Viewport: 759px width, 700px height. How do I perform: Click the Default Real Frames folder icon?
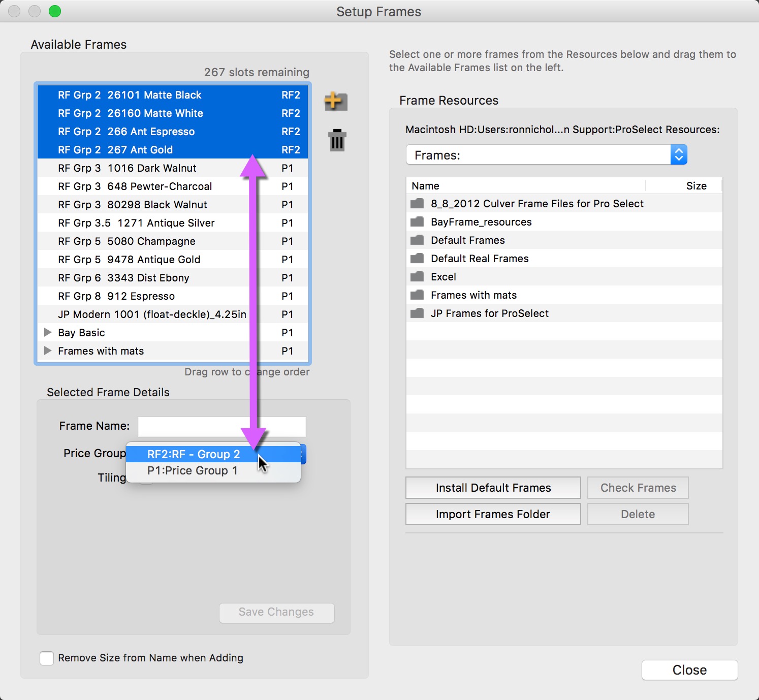click(417, 259)
